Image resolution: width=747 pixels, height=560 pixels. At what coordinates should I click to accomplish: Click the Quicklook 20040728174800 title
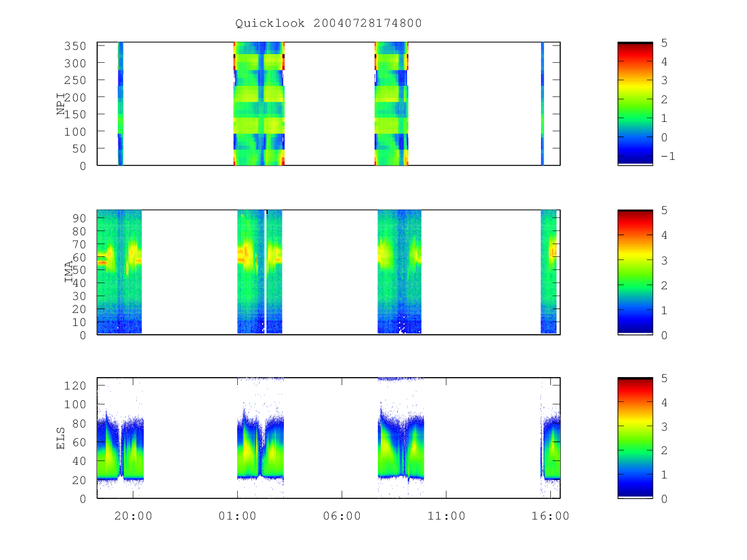[329, 23]
